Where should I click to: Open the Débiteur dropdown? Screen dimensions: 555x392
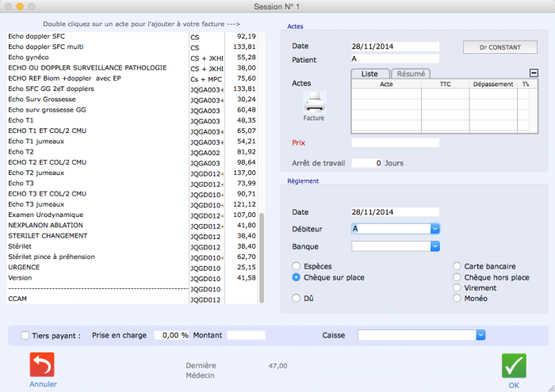click(x=435, y=229)
